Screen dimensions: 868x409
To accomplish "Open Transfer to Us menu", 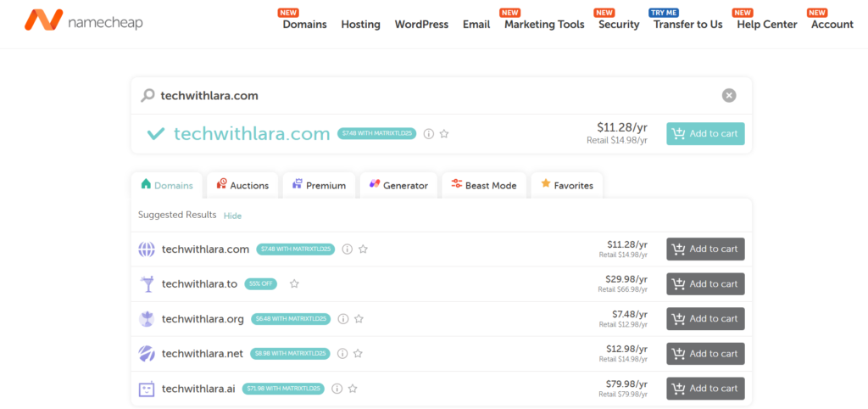I will click(x=688, y=25).
